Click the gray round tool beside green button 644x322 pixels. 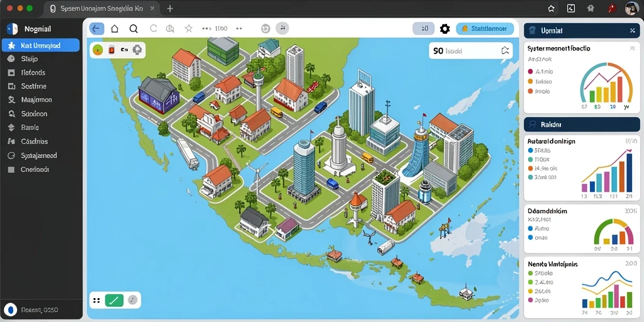[132, 300]
